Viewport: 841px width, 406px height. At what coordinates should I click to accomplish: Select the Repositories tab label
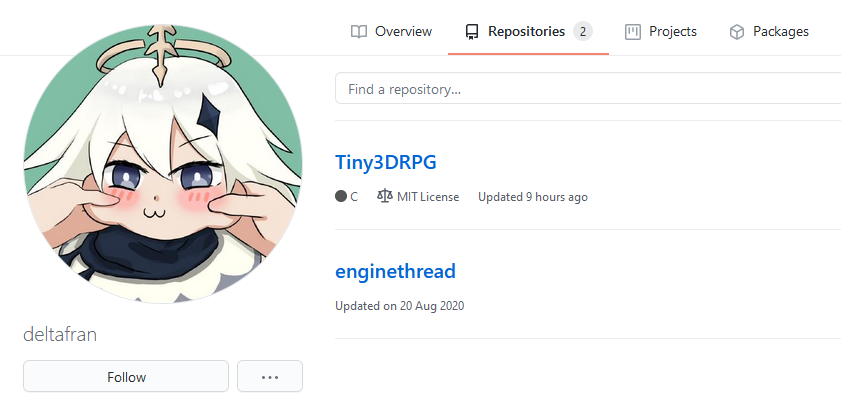click(526, 32)
